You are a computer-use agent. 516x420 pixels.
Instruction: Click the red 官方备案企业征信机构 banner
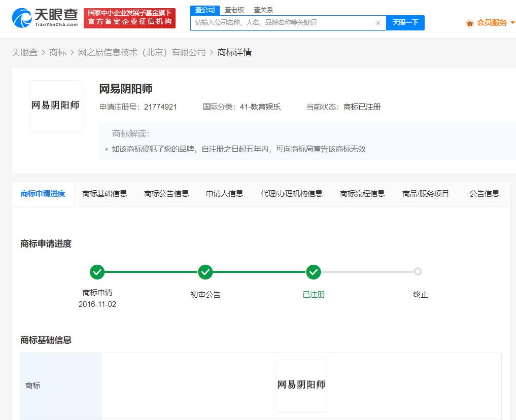click(x=130, y=18)
